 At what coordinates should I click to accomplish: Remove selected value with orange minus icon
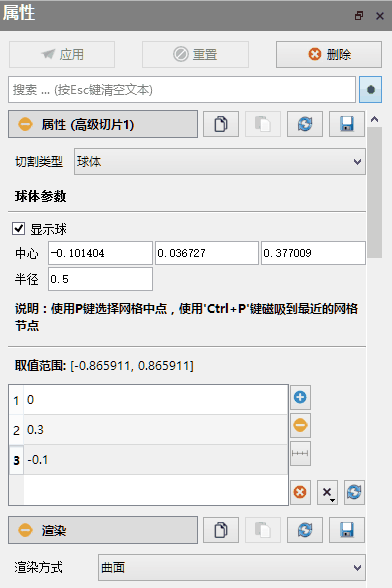tap(300, 425)
